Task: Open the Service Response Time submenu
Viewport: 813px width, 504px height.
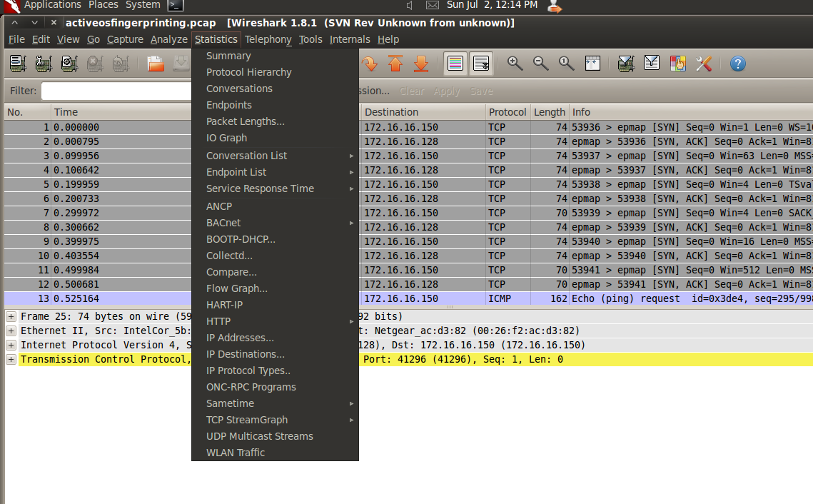Action: tap(275, 188)
